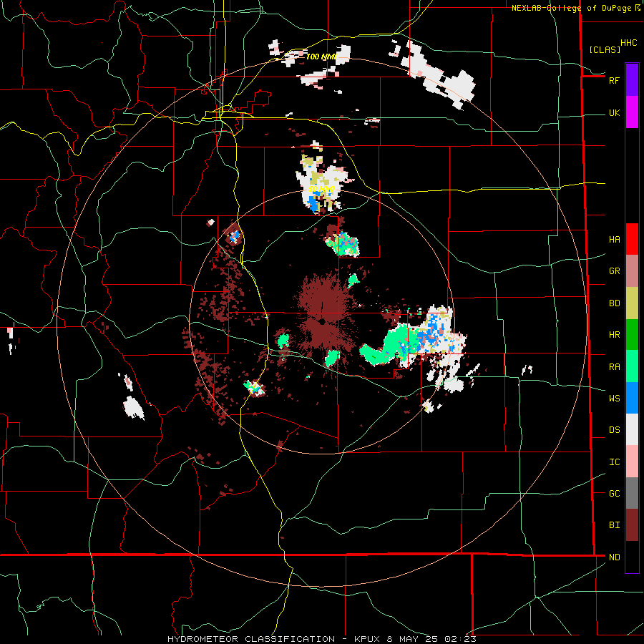Click the [CLAS] unit label
Image resolution: width=644 pixels, height=644 pixels.
pos(605,49)
